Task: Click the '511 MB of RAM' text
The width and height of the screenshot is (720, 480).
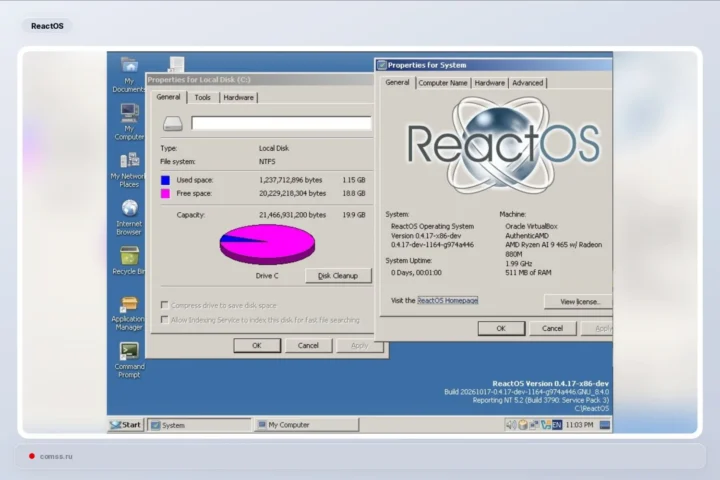Action: 528,272
